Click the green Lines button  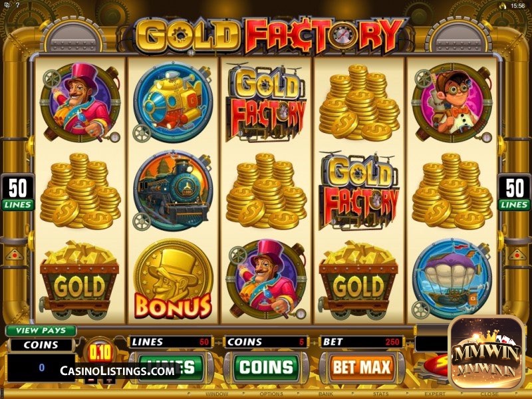(172, 367)
